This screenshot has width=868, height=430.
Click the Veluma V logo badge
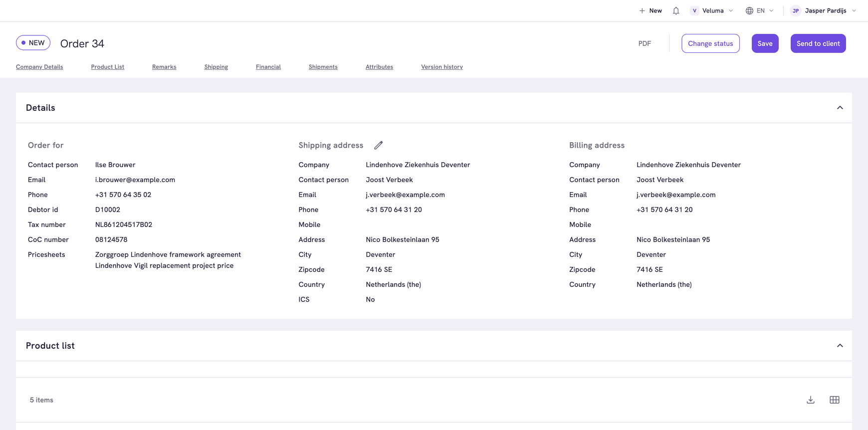[694, 10]
